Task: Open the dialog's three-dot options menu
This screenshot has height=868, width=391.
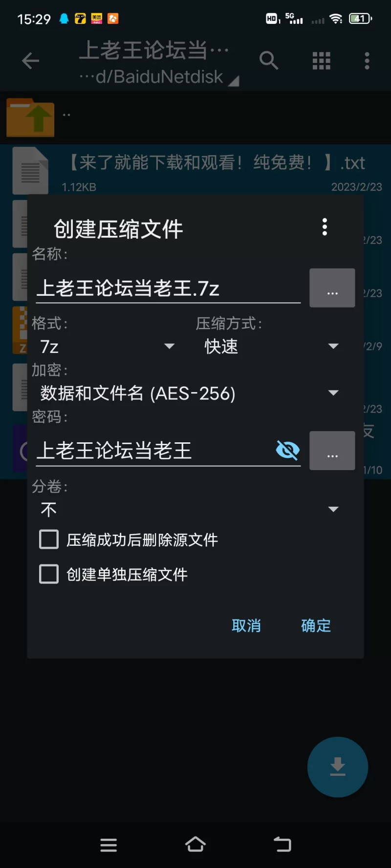Action: click(325, 227)
